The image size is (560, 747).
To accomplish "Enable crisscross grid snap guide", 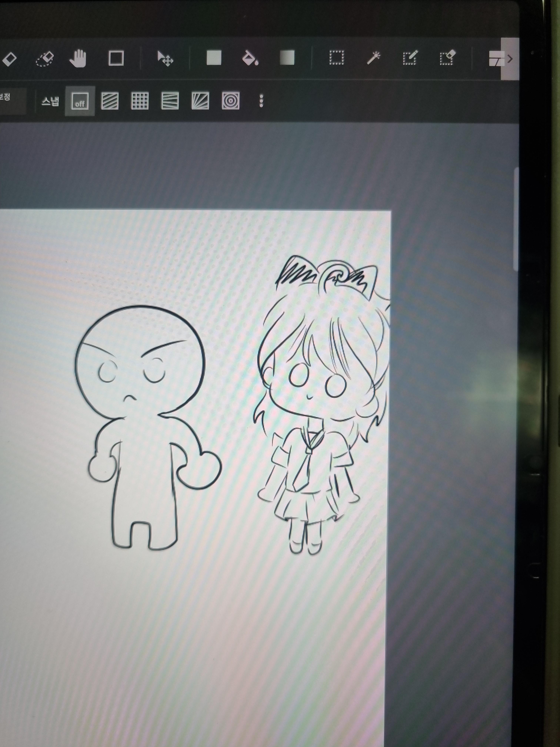I will [x=140, y=101].
